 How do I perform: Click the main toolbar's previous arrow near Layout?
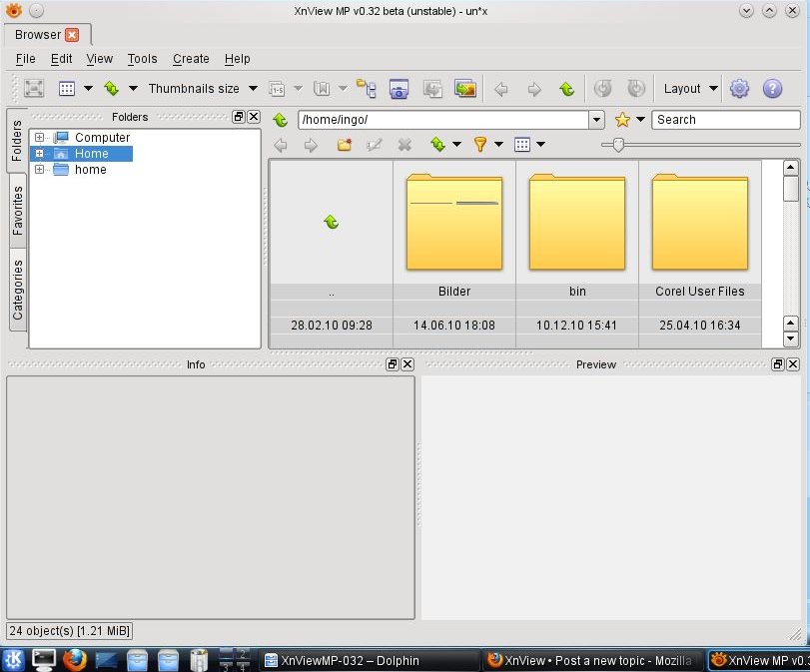click(500, 89)
